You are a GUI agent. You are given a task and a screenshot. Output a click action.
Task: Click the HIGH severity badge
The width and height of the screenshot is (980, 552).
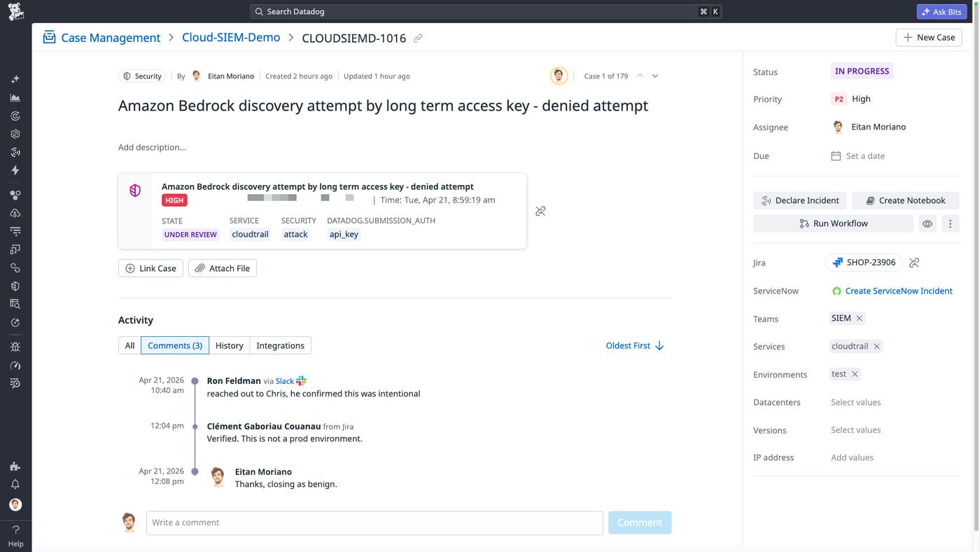(174, 200)
